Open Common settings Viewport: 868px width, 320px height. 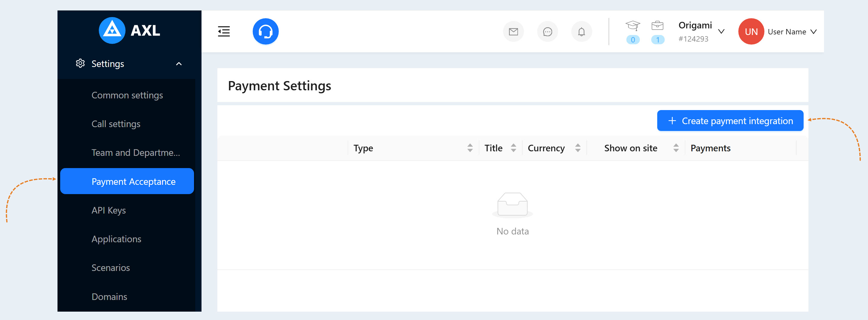point(127,95)
